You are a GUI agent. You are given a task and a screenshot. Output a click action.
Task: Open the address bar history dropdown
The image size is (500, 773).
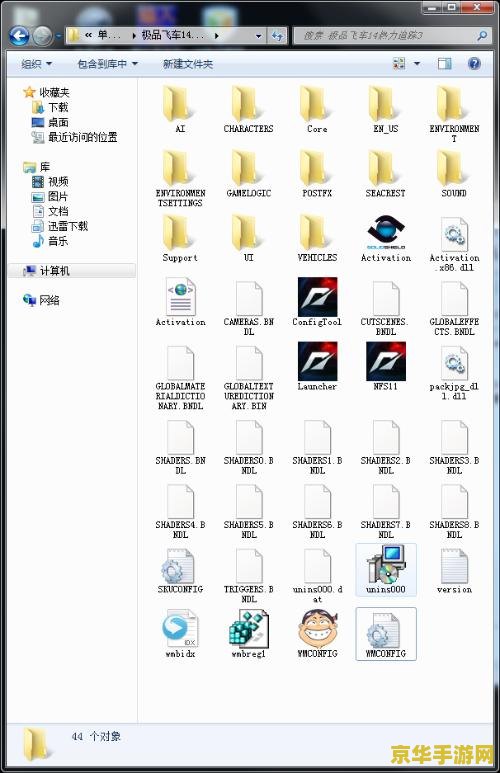(258, 35)
